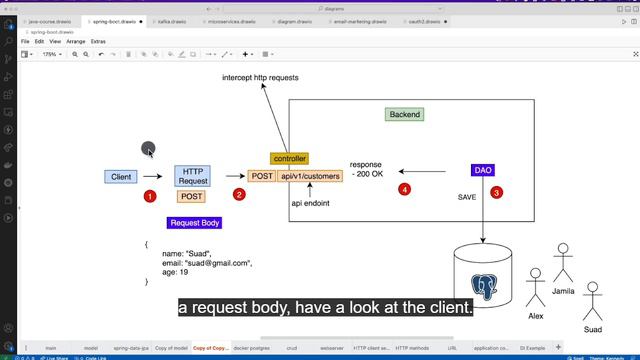The image size is (640, 360).
Task: Click the undo arrow icon
Action: (101, 54)
